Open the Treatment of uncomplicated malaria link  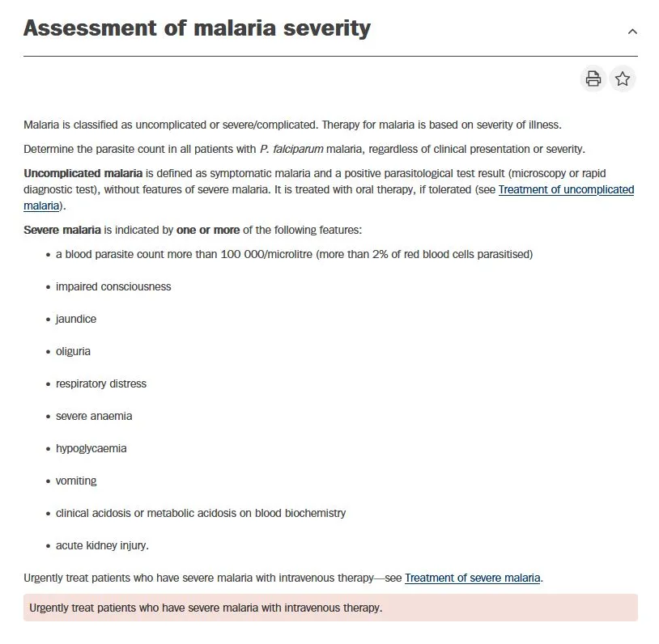pyautogui.click(x=566, y=190)
